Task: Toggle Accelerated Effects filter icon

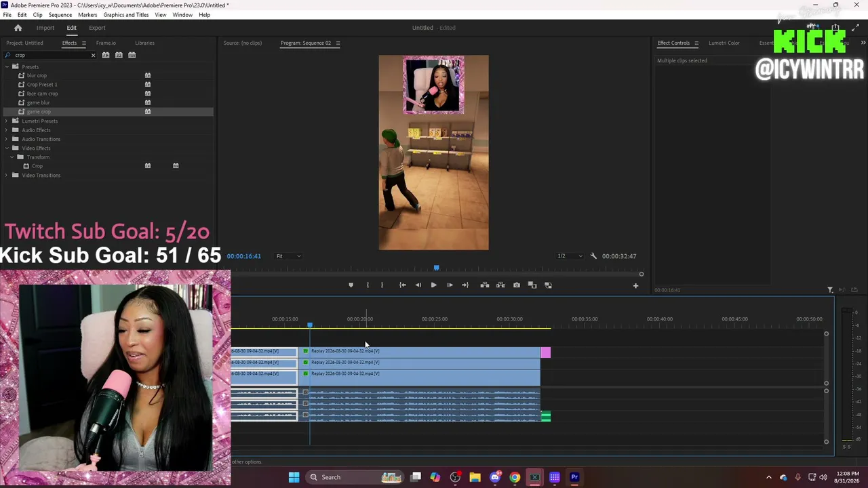Action: tap(106, 55)
